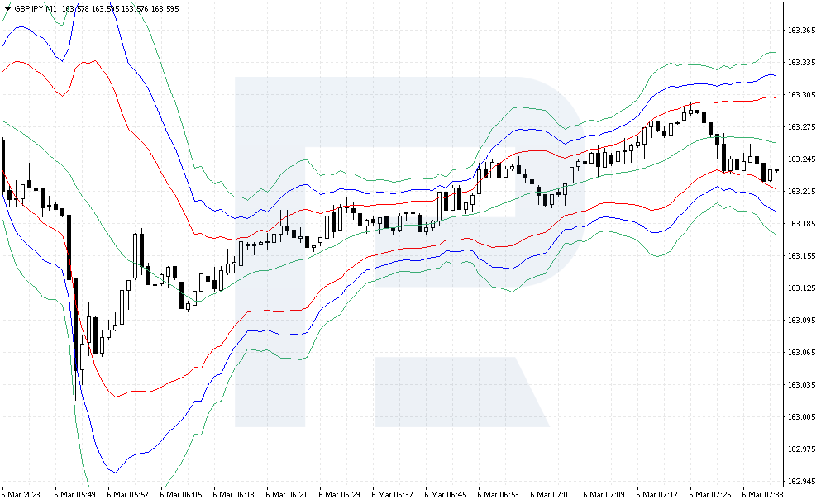Select the 163.365 price axis label
Image resolution: width=821 pixels, height=504 pixels.
coord(801,31)
